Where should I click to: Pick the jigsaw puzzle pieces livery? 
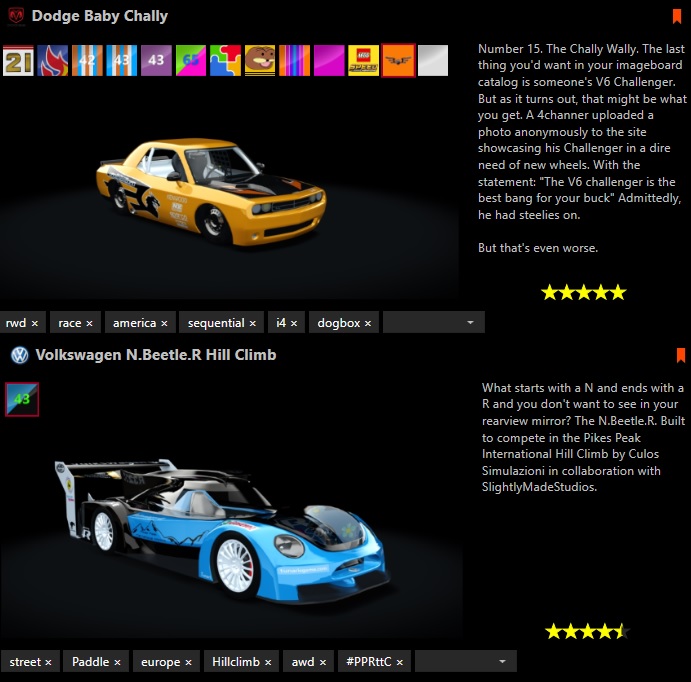225,61
